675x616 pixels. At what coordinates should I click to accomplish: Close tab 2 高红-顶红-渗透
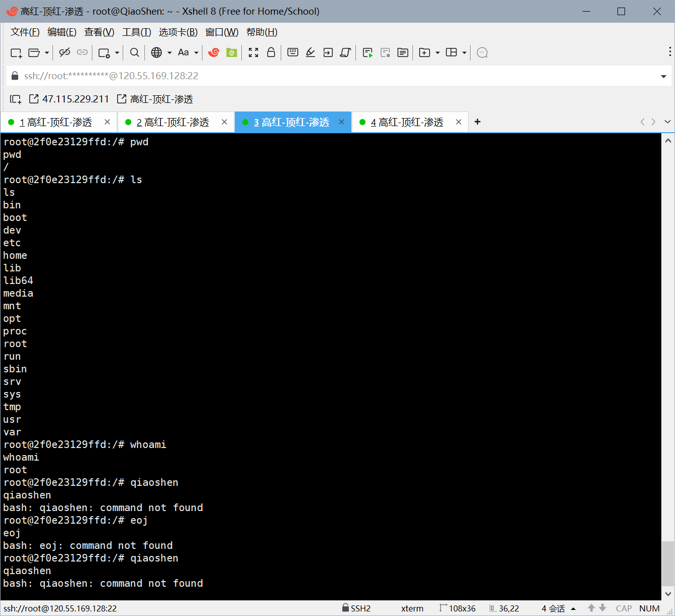224,122
